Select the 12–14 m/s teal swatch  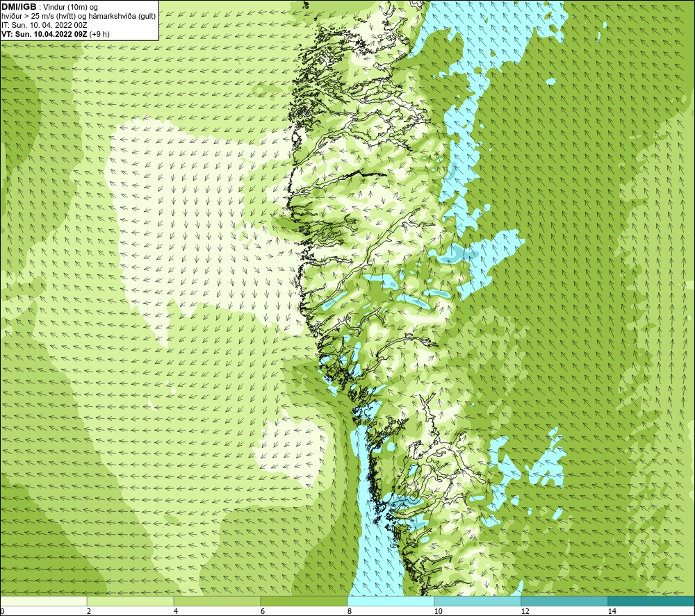564,601
